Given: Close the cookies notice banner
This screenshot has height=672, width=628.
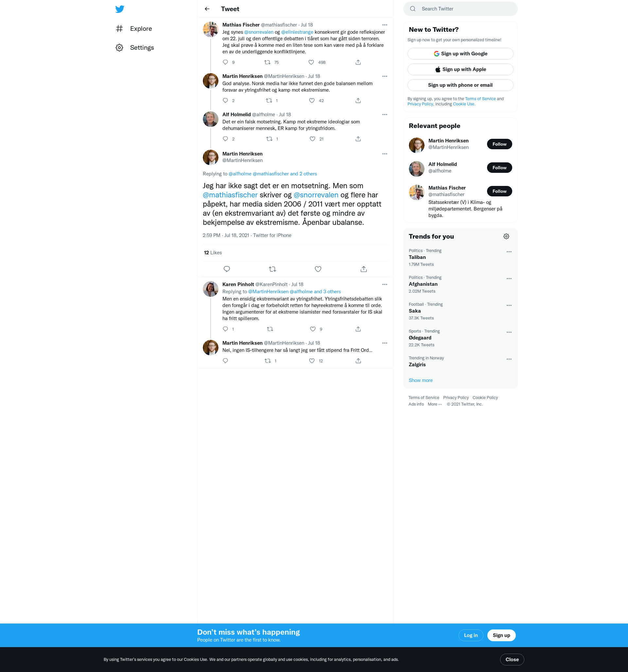Looking at the screenshot, I should pyautogui.click(x=512, y=660).
